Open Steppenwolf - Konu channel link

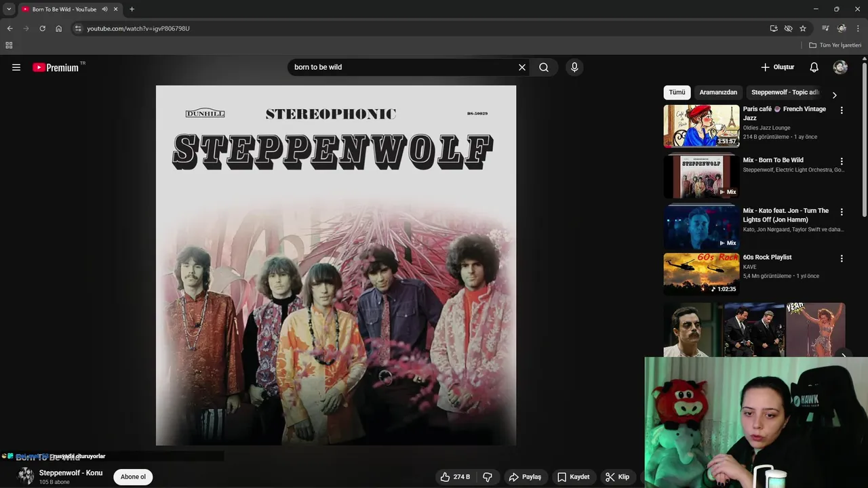(71, 472)
